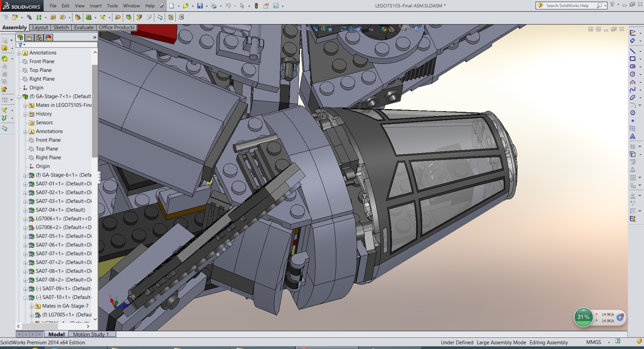This screenshot has width=644, height=349.
Task: Open the PropertyManager tab icon
Action: pos(30,38)
